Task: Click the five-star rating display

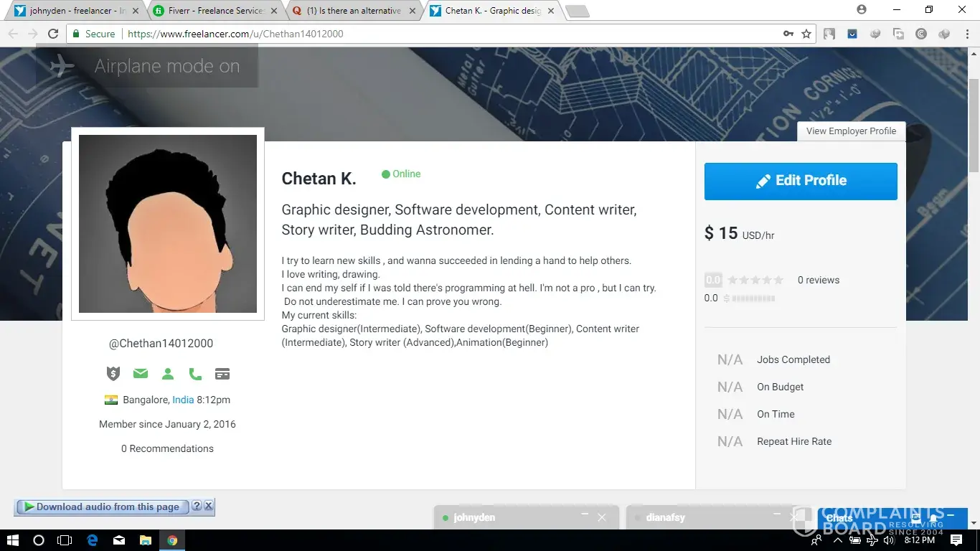Action: click(755, 281)
